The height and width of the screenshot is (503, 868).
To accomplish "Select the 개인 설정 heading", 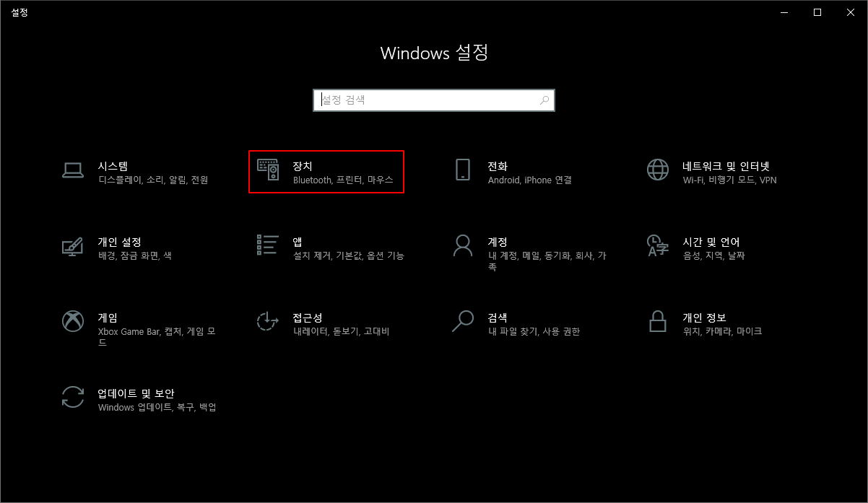I will coord(120,242).
